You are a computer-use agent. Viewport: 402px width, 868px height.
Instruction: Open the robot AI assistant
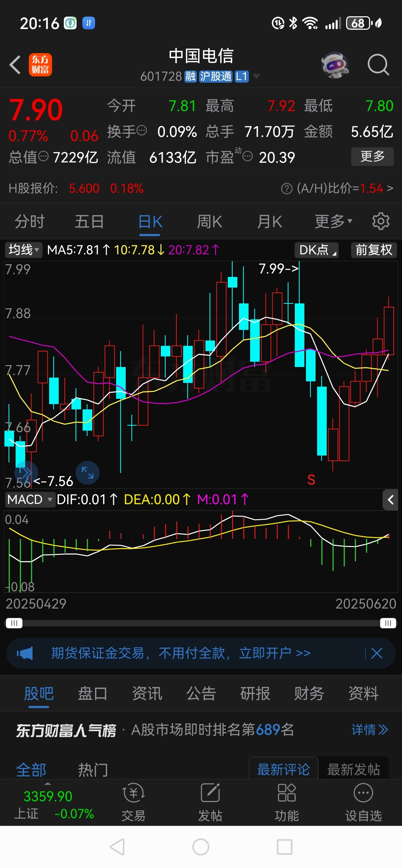335,65
